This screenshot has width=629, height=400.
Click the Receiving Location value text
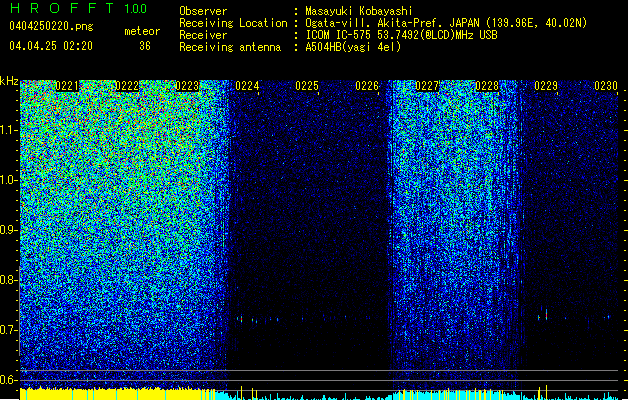pos(446,23)
